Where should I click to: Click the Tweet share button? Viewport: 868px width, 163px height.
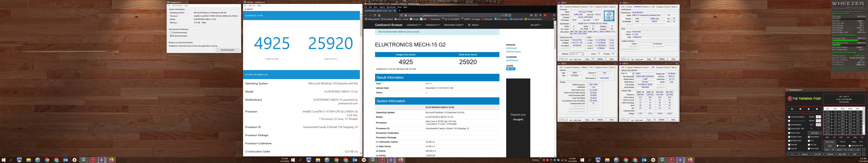point(511,69)
